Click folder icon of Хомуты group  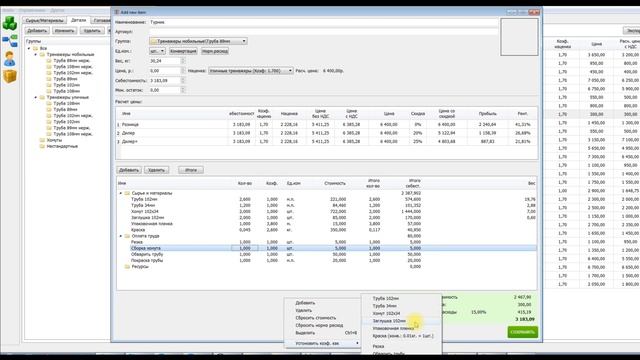[x=42, y=140]
